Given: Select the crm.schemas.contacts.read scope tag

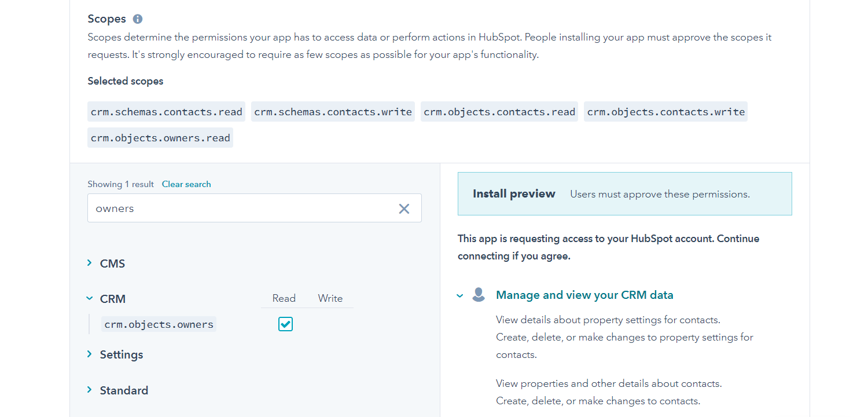Looking at the screenshot, I should (x=167, y=112).
